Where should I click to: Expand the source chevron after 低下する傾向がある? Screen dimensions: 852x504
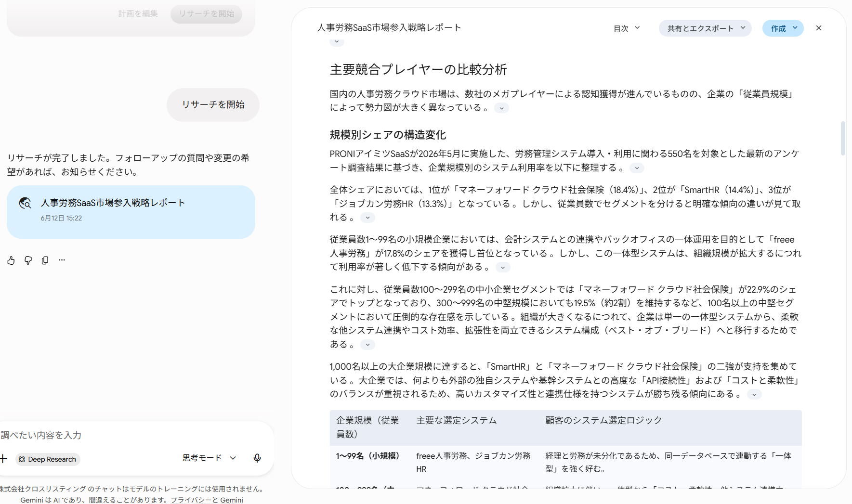click(503, 267)
